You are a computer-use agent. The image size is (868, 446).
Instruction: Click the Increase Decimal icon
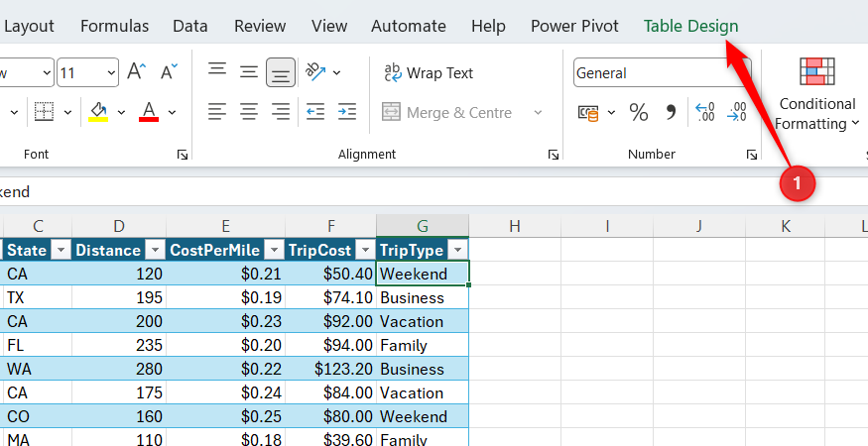704,112
